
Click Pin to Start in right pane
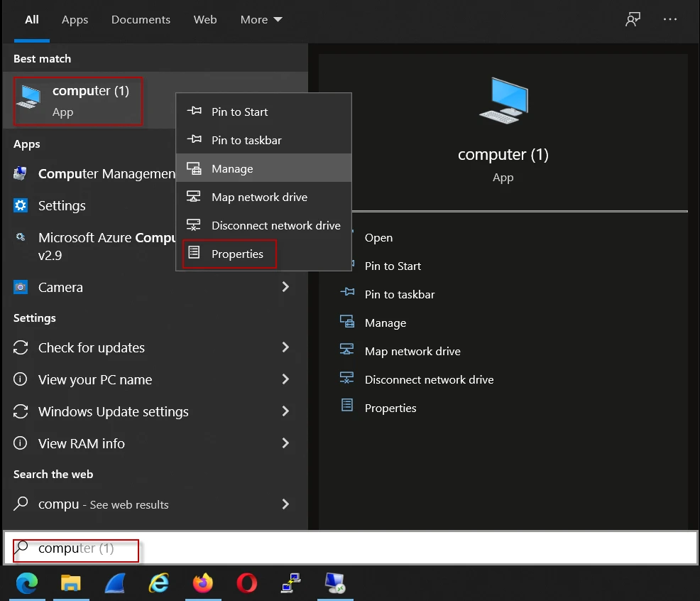393,266
